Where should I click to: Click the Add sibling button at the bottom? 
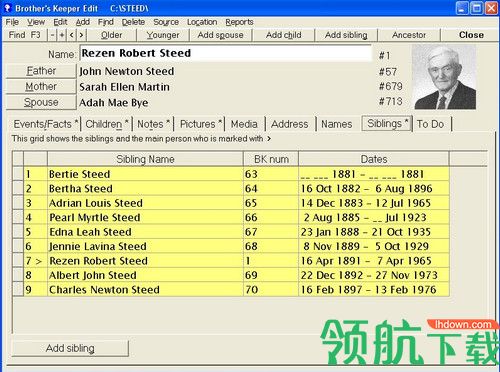pos(70,348)
